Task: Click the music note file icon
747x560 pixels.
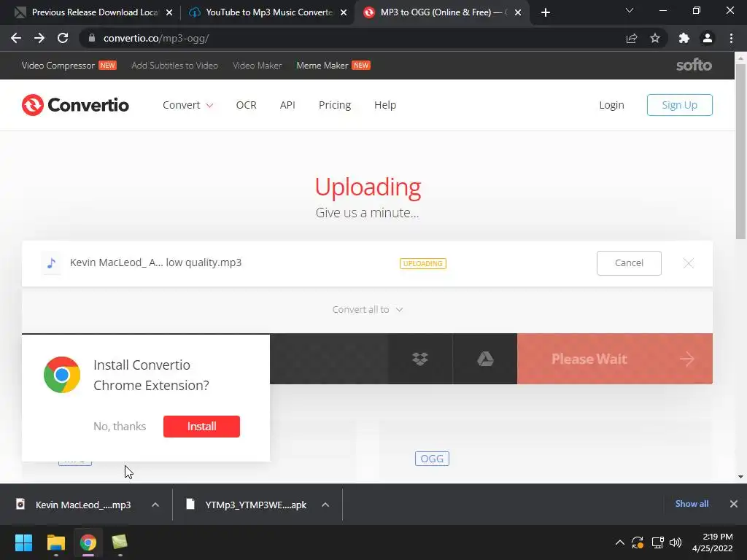Action: tap(52, 262)
